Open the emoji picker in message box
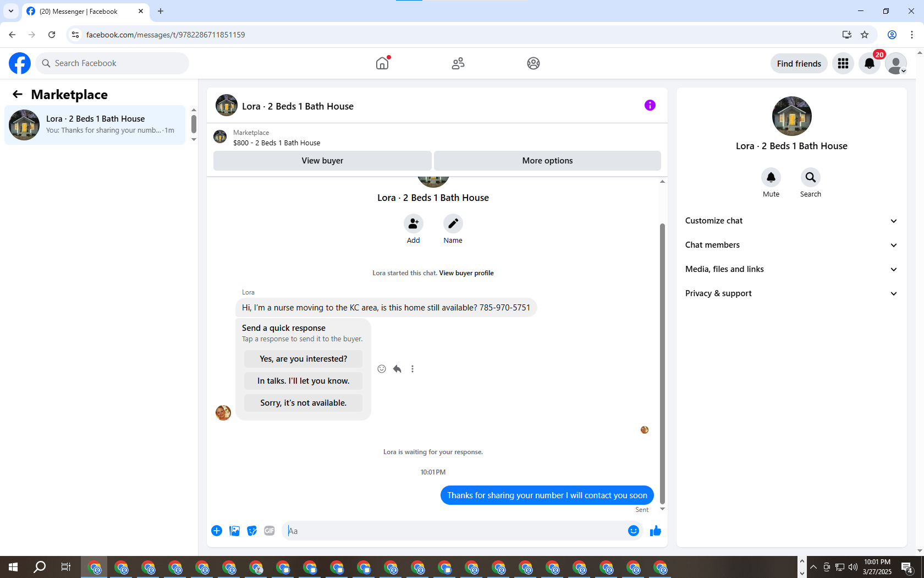The width and height of the screenshot is (924, 578). point(634,531)
